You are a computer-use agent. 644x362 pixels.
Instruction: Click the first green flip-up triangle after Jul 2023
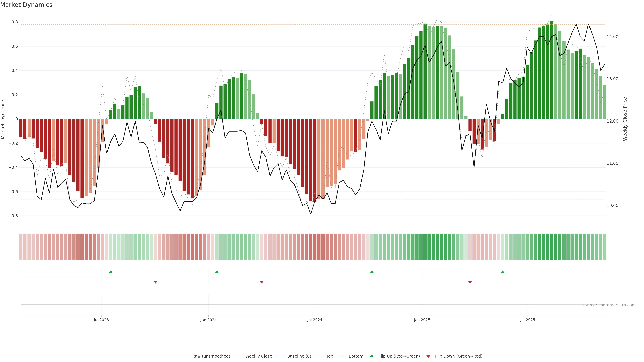point(111,272)
